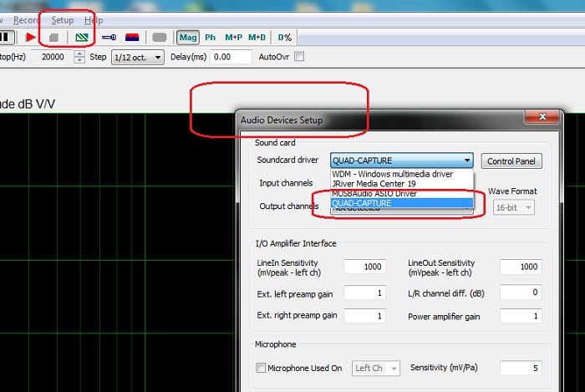Screen dimensions: 585x392
Task: Select the Mag magnitude view button
Action: 188,37
